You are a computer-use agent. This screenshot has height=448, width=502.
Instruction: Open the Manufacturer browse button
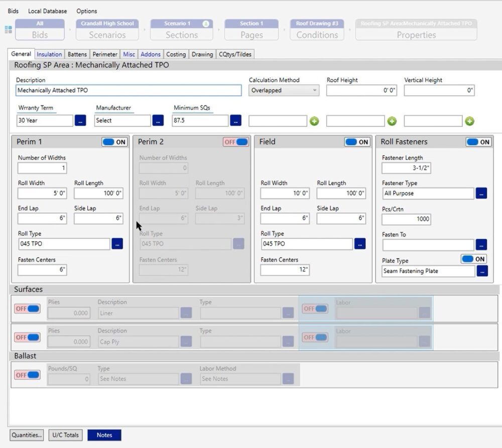pyautogui.click(x=158, y=121)
